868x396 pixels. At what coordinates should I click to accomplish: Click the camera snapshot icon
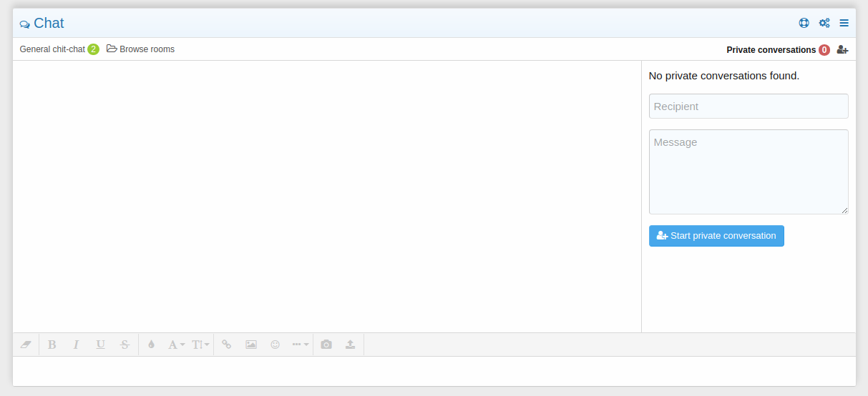(326, 345)
